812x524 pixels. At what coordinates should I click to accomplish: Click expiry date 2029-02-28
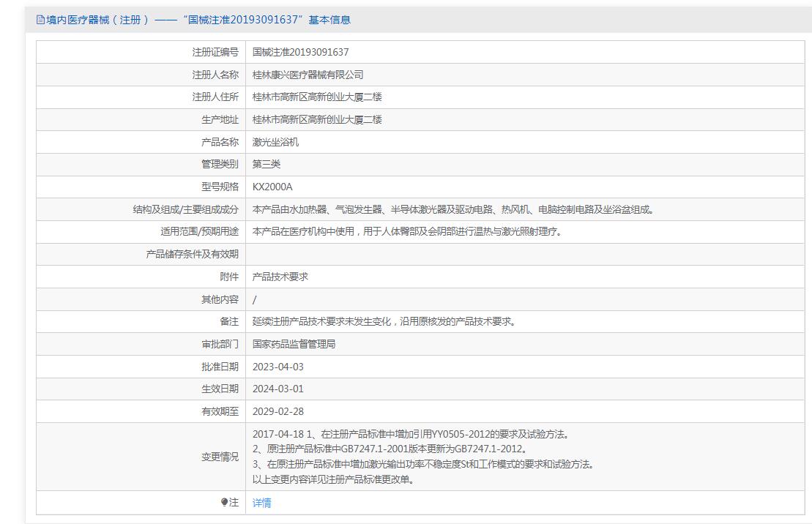pyautogui.click(x=278, y=411)
